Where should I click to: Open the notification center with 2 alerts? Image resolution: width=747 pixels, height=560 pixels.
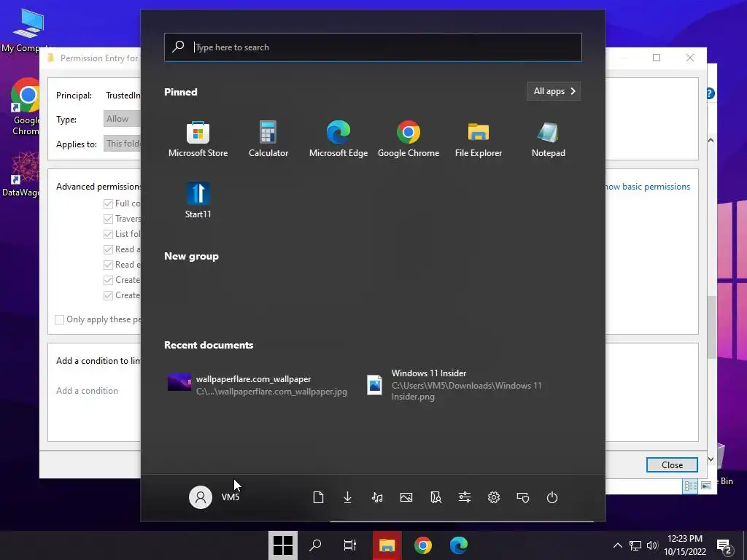pyautogui.click(x=724, y=546)
